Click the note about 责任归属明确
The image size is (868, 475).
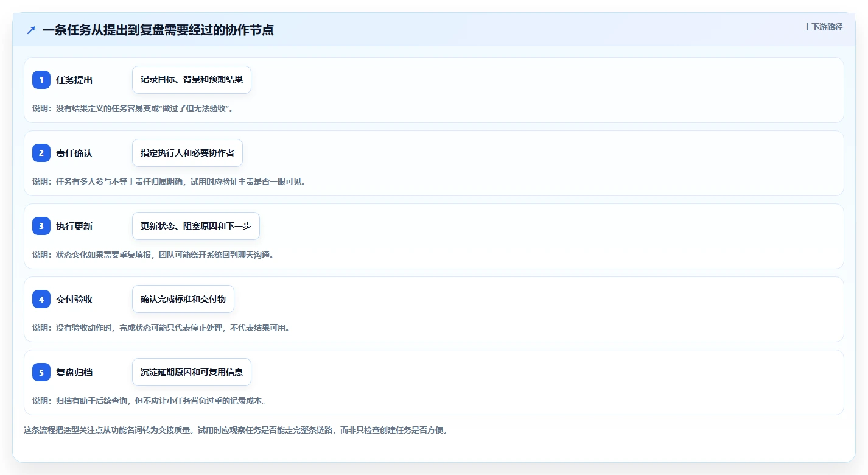tap(169, 181)
